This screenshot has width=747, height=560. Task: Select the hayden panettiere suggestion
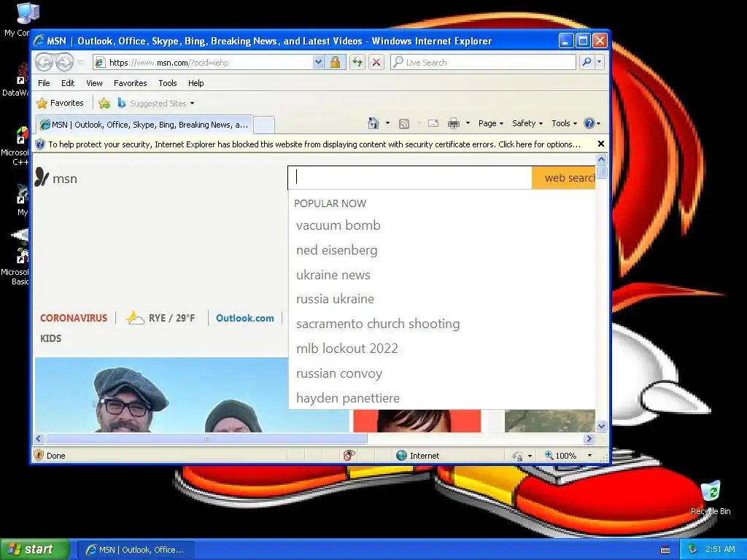[348, 398]
